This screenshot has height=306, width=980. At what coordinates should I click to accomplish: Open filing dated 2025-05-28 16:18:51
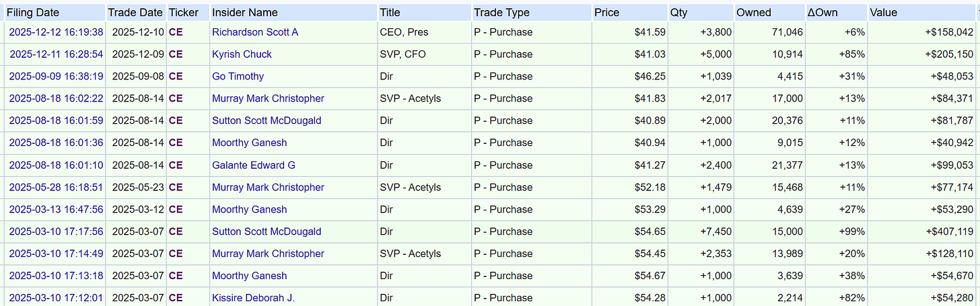pyautogui.click(x=56, y=188)
